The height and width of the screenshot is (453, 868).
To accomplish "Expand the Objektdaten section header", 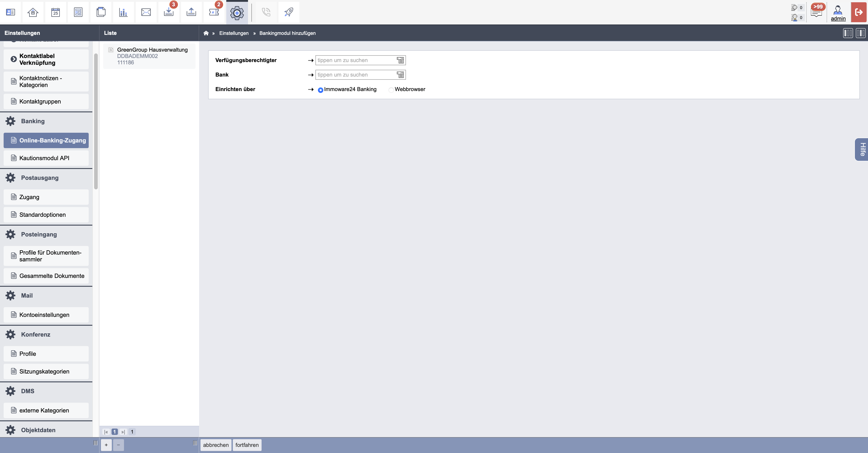I will 46,430.
